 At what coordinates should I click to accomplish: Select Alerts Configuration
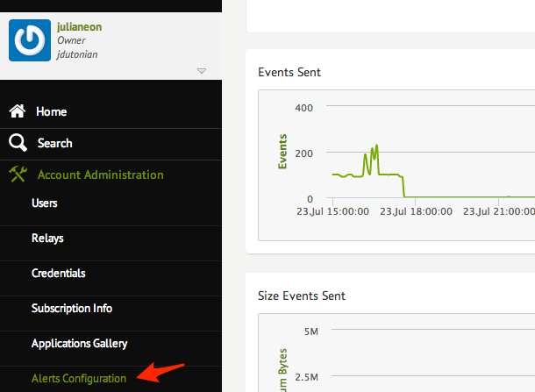click(79, 379)
